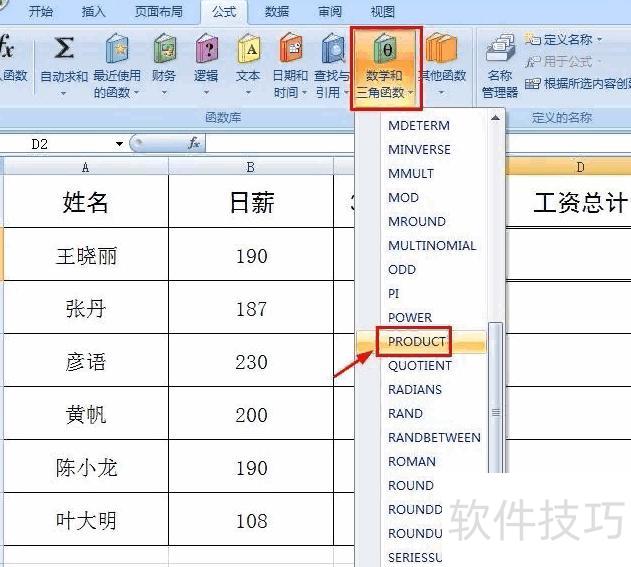Screen dimensions: 631x567
Task: Expand the 其他函数 dropdown arrow
Action: 441,93
